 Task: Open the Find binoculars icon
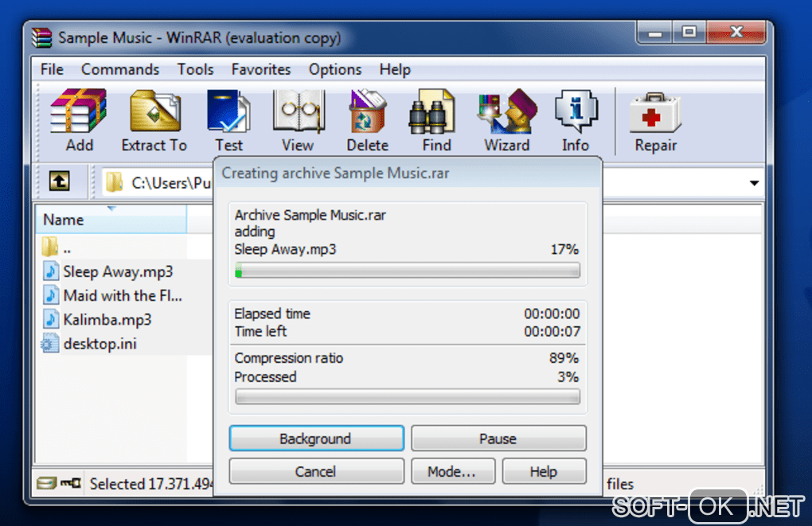431,111
